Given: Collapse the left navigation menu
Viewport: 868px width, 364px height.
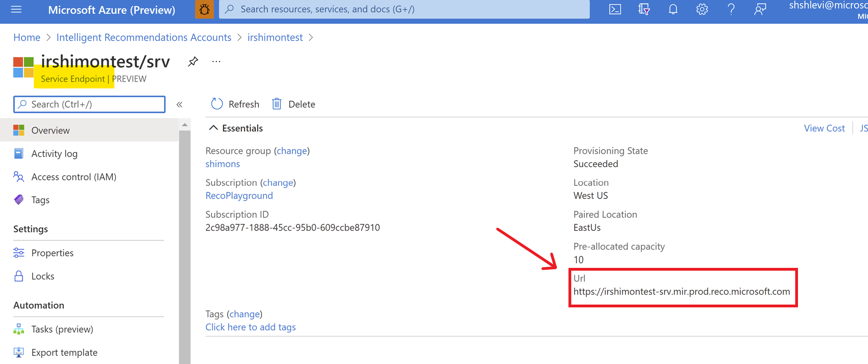Looking at the screenshot, I should tap(179, 104).
